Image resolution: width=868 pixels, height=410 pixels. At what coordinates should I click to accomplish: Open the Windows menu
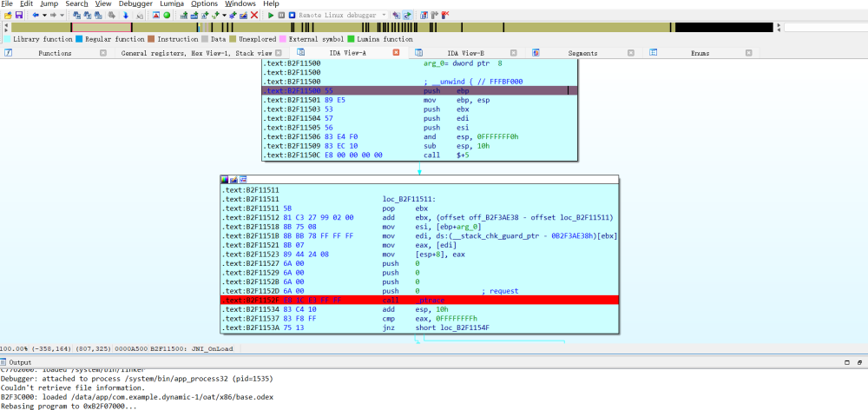coord(240,3)
